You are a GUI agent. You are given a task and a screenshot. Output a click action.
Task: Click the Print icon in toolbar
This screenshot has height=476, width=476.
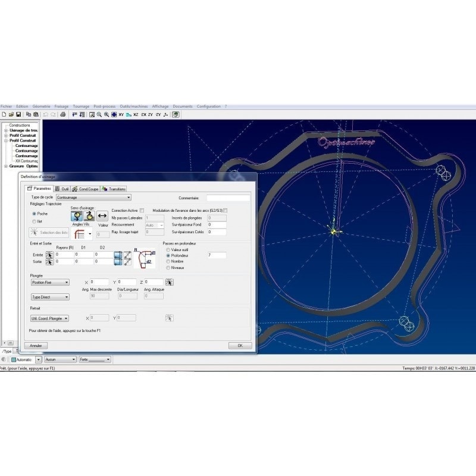click(x=63, y=114)
